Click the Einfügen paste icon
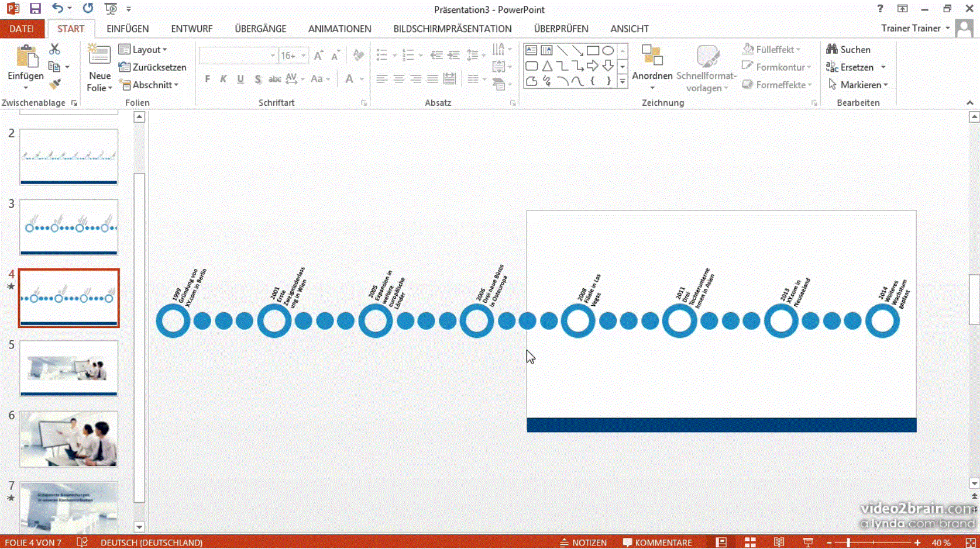 point(26,57)
